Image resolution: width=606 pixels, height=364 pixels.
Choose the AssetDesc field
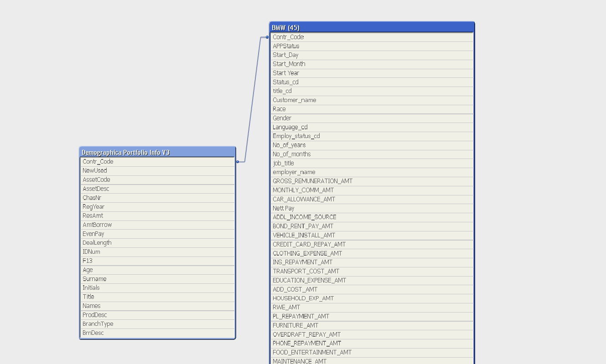point(158,189)
